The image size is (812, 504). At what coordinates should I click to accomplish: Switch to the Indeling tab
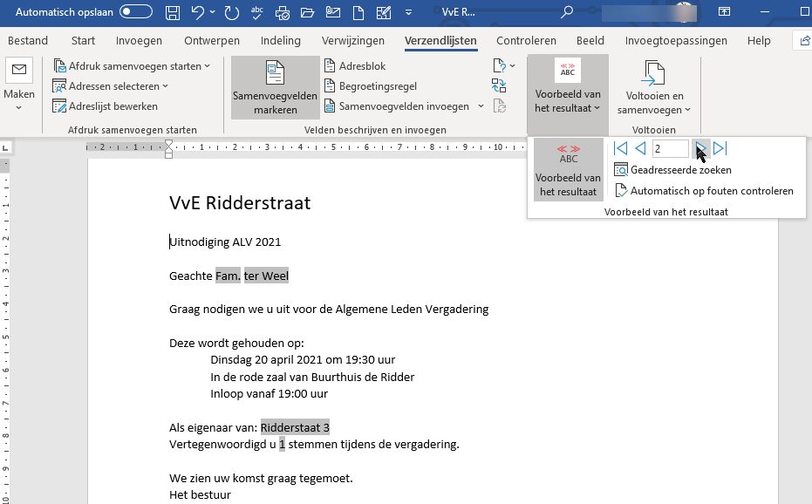(x=280, y=40)
